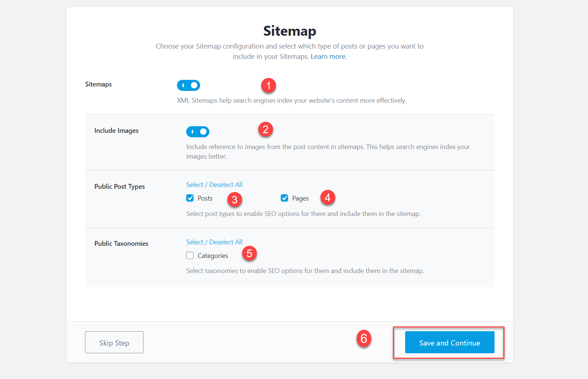Toggle the Sitemaps switch off
This screenshot has height=379, width=588.
(188, 85)
